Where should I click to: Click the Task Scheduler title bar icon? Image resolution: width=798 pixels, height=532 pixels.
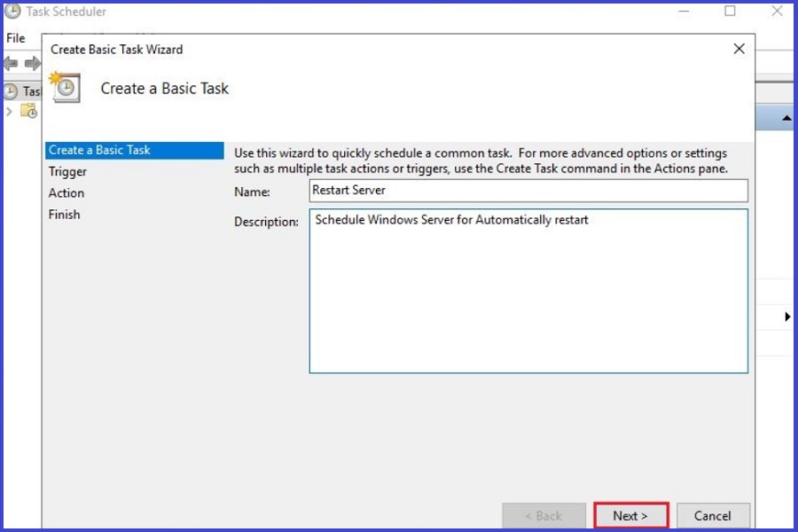pos(12,12)
